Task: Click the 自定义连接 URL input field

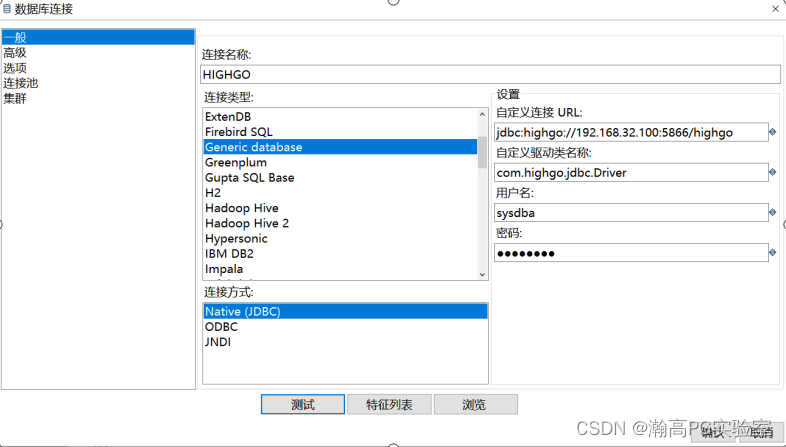Action: point(631,132)
